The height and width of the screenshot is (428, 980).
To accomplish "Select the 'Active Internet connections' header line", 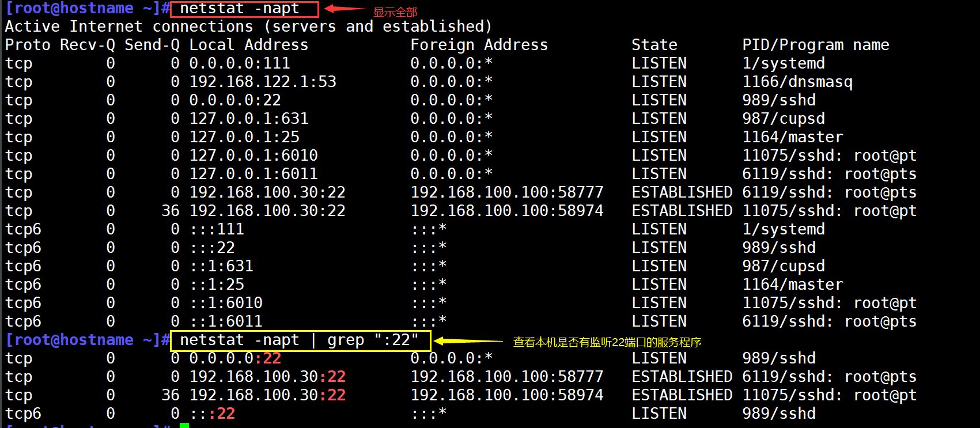I will click(248, 26).
